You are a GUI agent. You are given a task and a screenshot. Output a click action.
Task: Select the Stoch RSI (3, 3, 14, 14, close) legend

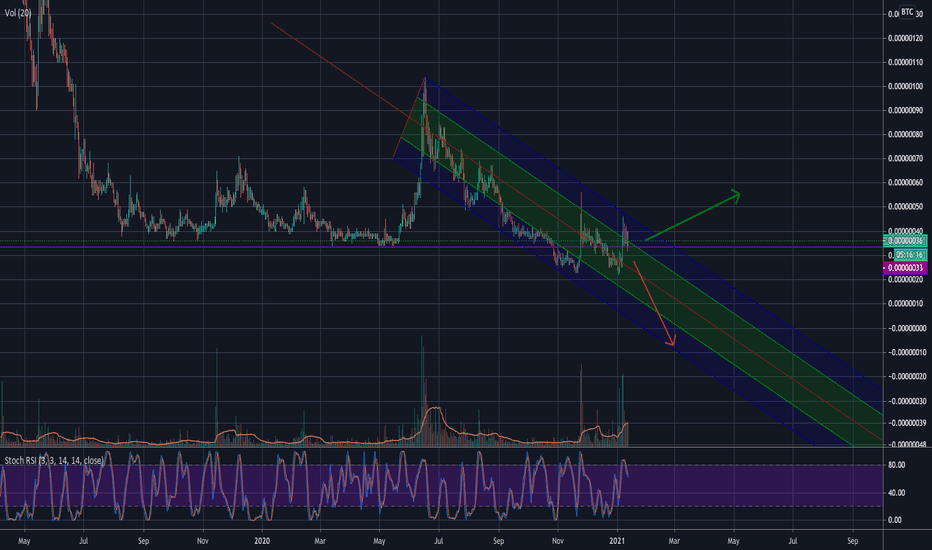[54, 460]
